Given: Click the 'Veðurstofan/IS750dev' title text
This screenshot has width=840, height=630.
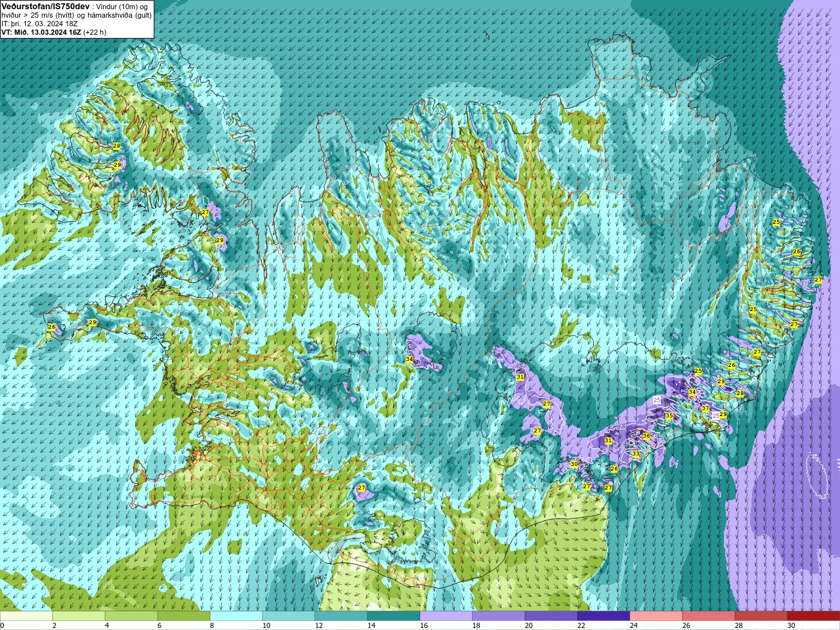Looking at the screenshot, I should click(45, 6).
